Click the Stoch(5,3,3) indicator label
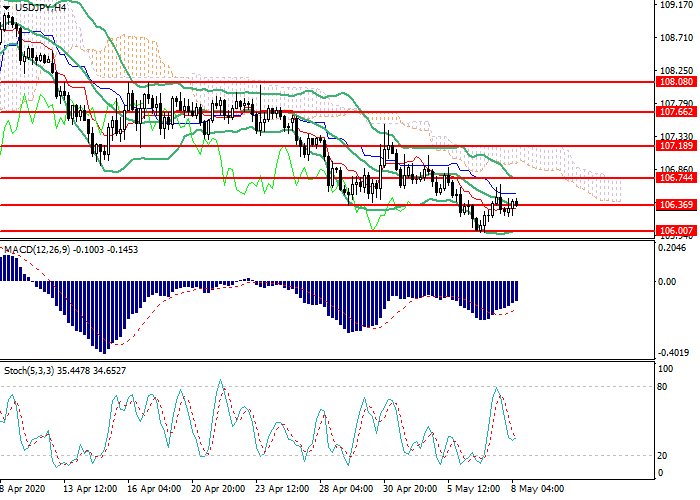This screenshot has height=500, width=700. (x=30, y=371)
